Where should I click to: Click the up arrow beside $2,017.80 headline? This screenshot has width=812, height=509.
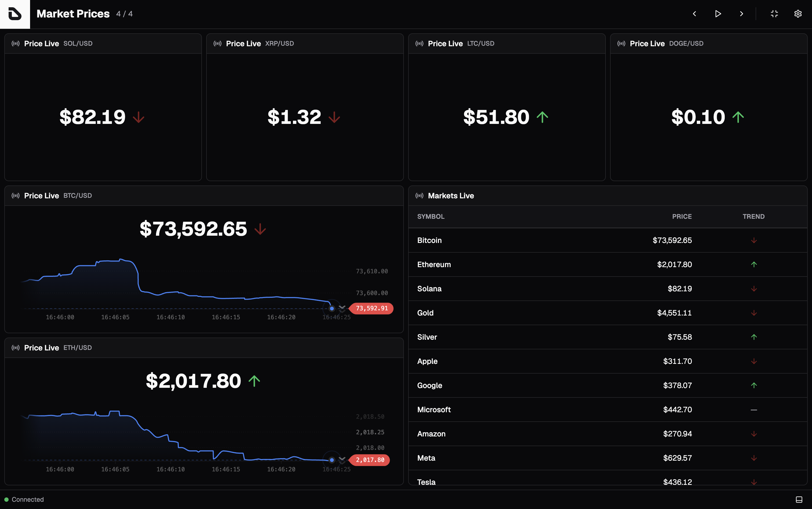pyautogui.click(x=254, y=381)
